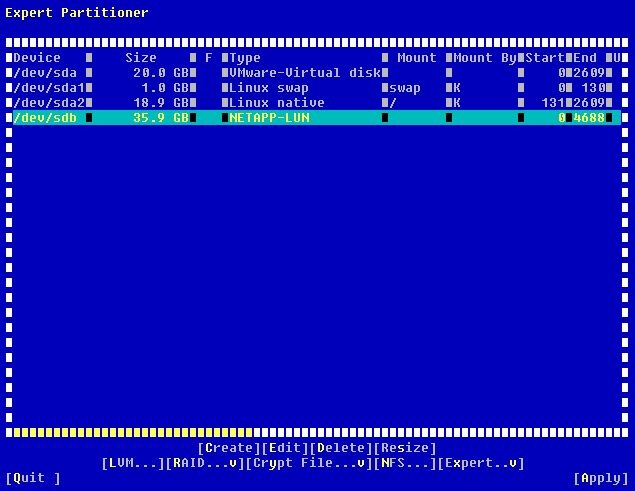Click the 1.0 GB size value

click(x=165, y=88)
